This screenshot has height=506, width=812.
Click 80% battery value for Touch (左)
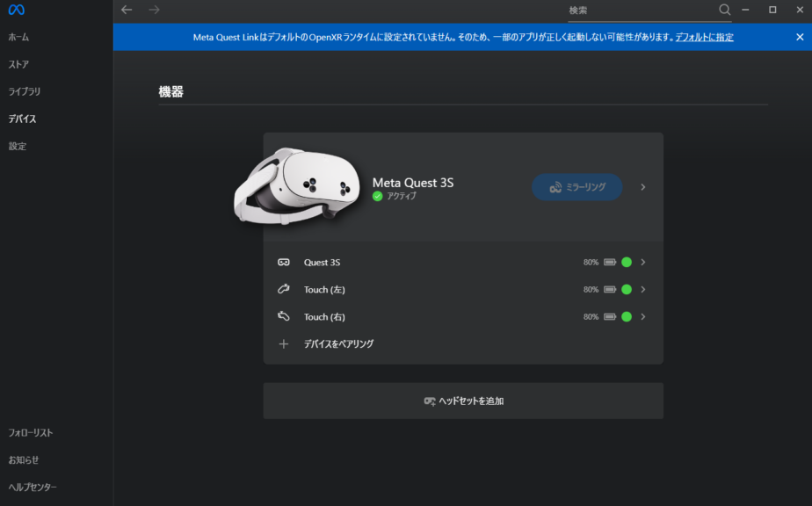[x=591, y=290]
